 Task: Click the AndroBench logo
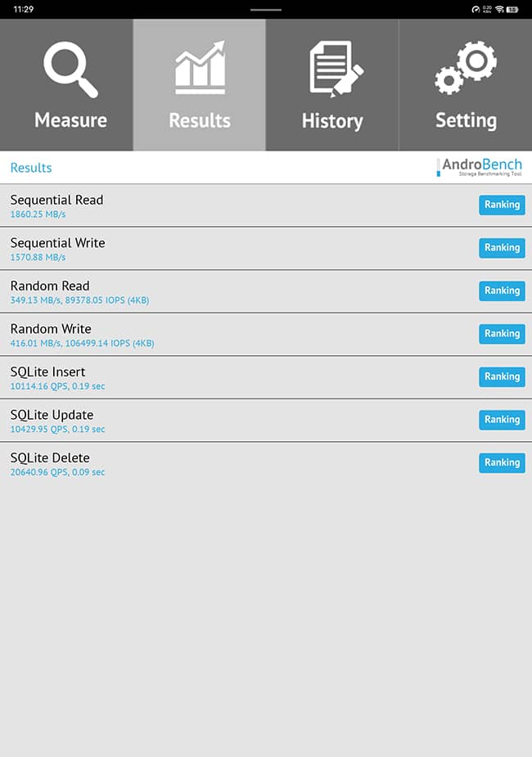pyautogui.click(x=480, y=167)
